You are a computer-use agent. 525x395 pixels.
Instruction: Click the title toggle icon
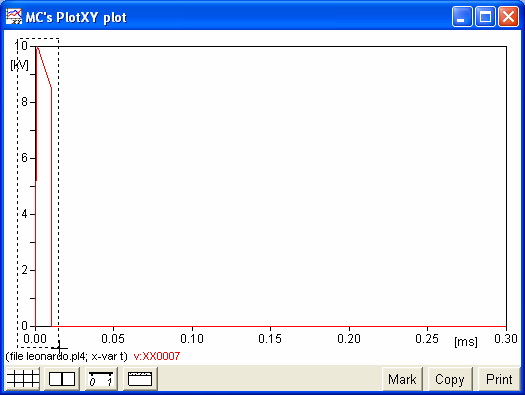point(140,379)
